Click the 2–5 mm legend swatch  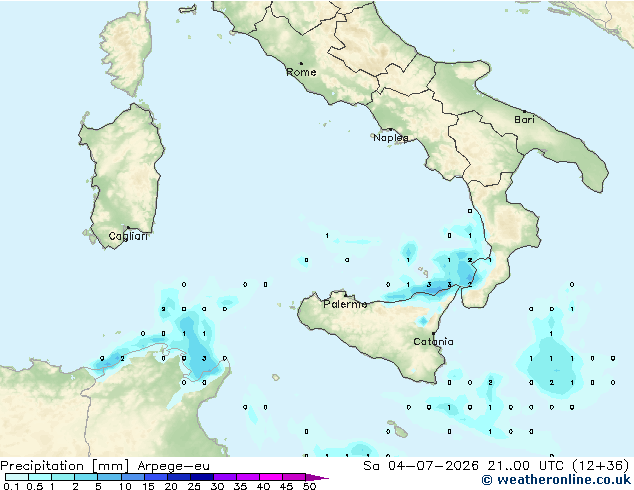pyautogui.click(x=86, y=477)
